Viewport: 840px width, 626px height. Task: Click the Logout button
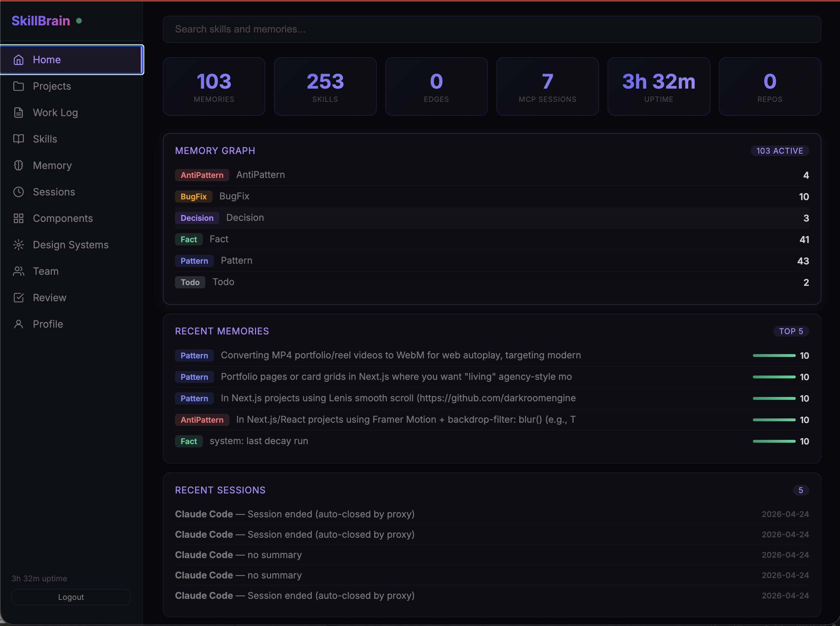coord(71,596)
